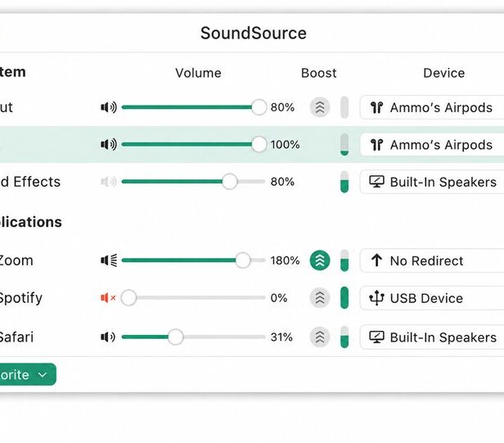Image resolution: width=504 pixels, height=443 pixels.
Task: Click the Safari application name
Action: (x=16, y=337)
